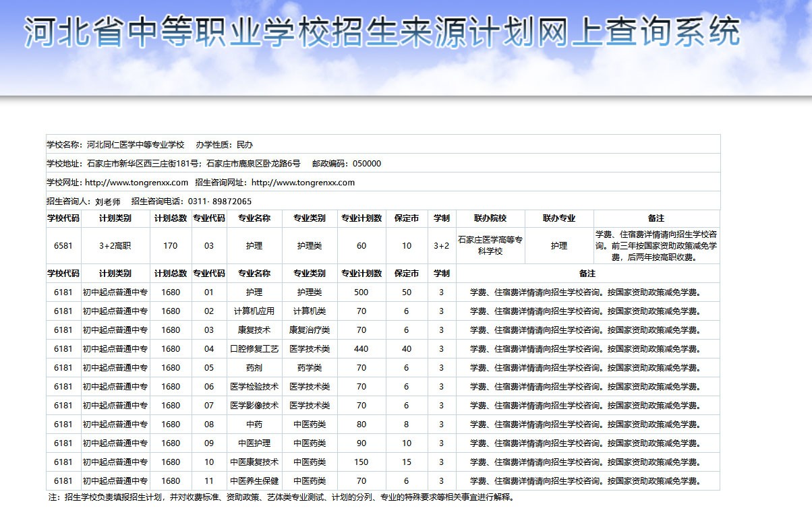The width and height of the screenshot is (812, 531).
Task: Click 专业名称 header in first table
Action: coord(254,218)
